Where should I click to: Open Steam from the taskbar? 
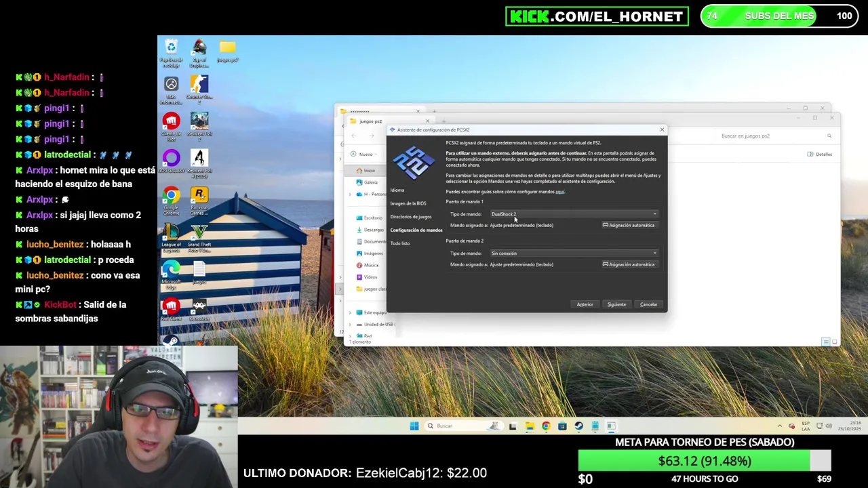point(578,426)
